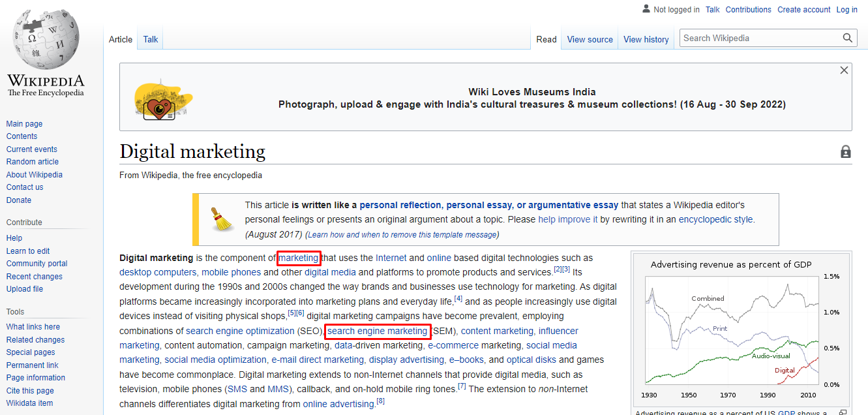Click 'Learn how and when to remove this template message'
The image size is (868, 415).
pyautogui.click(x=402, y=234)
